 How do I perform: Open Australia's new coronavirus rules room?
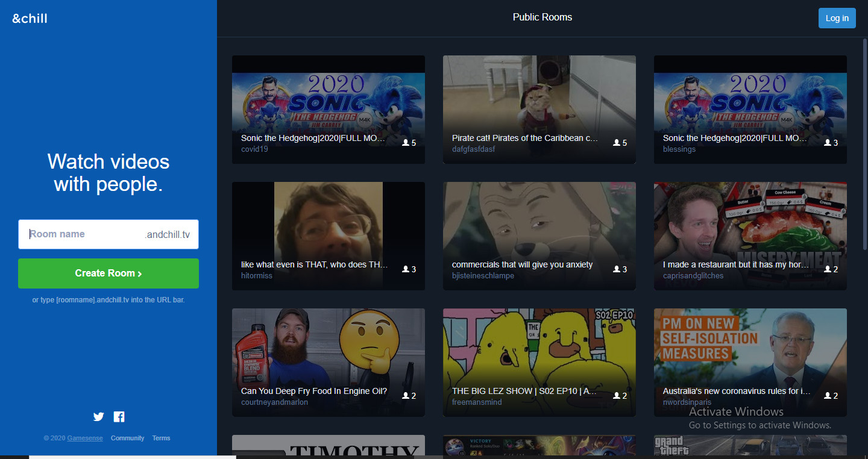point(750,363)
